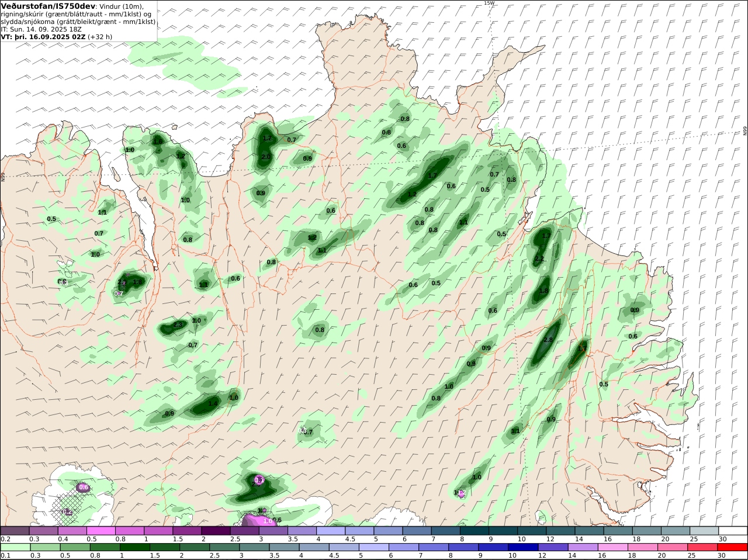Pick the palest green 0.1–0.3 swatch, lower scale
Viewport: 748px width, 560px height.
pos(15,547)
